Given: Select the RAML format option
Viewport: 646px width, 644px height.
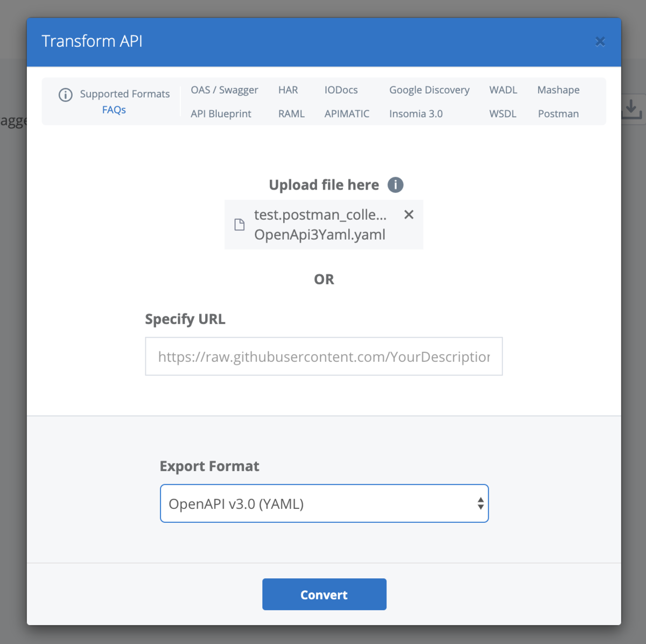Looking at the screenshot, I should tap(292, 114).
